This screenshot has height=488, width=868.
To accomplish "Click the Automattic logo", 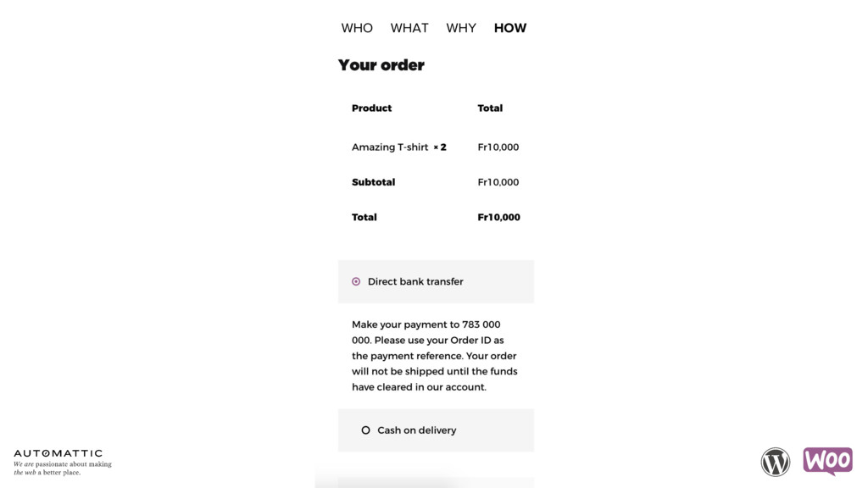I will 58,453.
